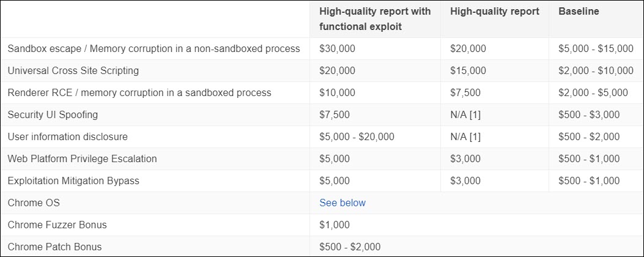Image resolution: width=644 pixels, height=257 pixels.
Task: Click the 'See below' link
Action: tap(342, 203)
